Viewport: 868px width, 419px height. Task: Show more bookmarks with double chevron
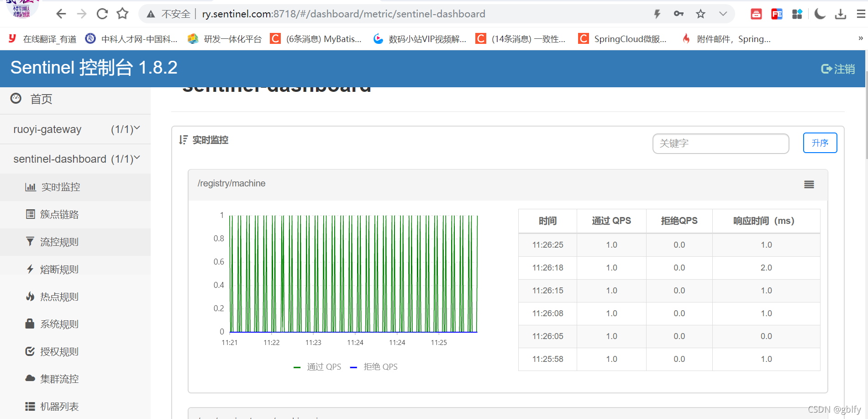(860, 38)
